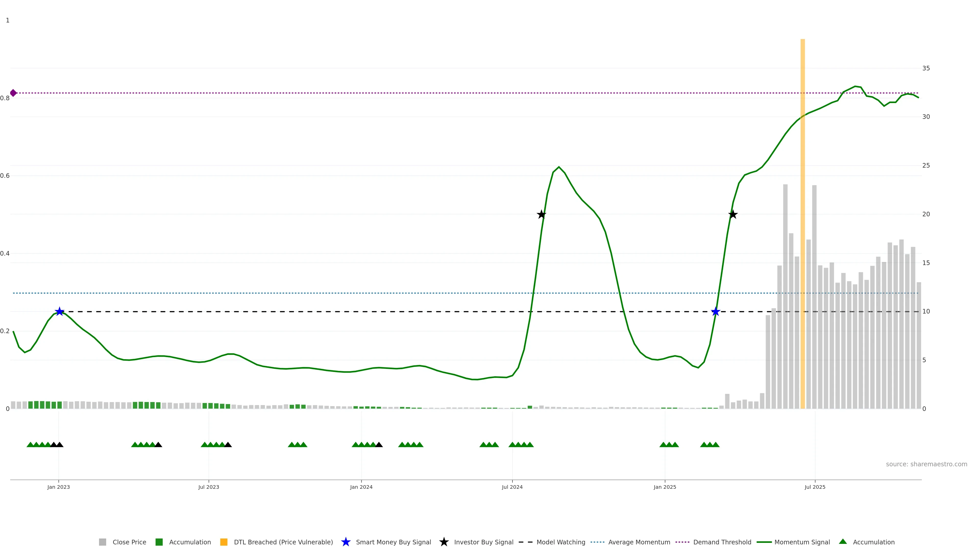Click the DTL Breached (Price Vulnerable) legend text
Image resolution: width=980 pixels, height=551 pixels.
coord(284,542)
